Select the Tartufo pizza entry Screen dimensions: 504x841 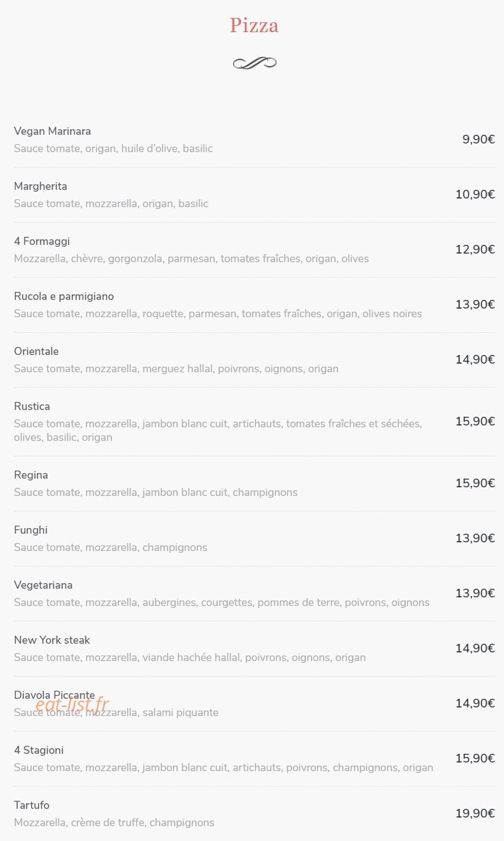point(32,805)
